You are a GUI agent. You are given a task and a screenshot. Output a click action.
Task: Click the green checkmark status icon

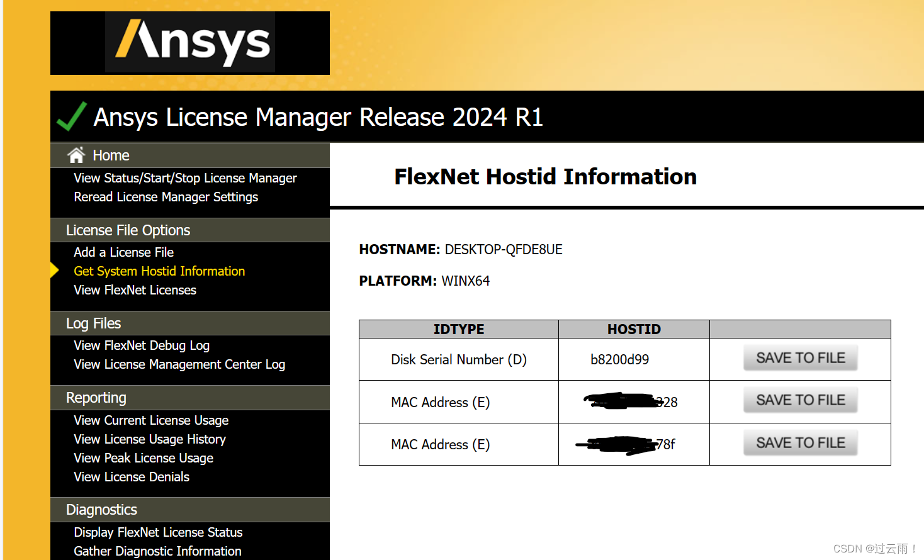point(72,116)
